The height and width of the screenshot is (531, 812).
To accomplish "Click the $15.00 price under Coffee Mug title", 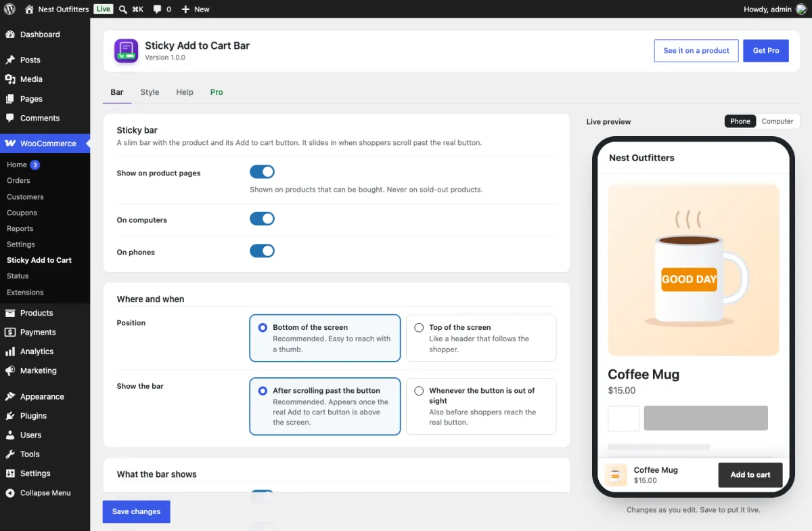I will click(622, 390).
